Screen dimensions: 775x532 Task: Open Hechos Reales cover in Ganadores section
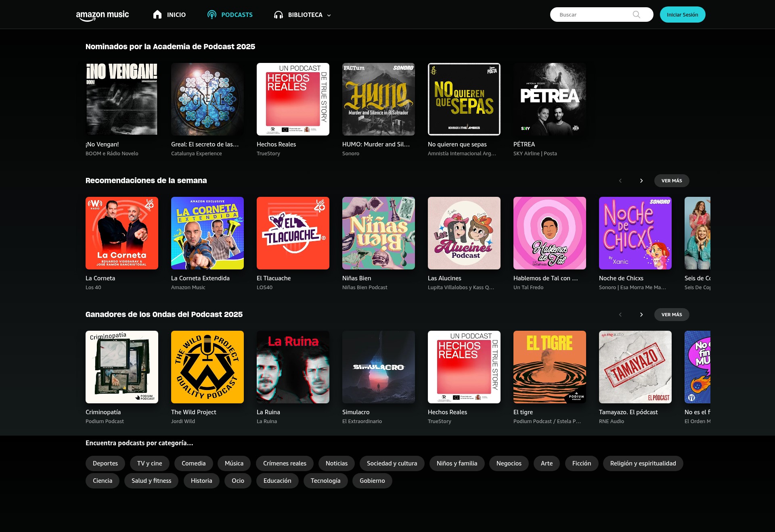tap(464, 367)
